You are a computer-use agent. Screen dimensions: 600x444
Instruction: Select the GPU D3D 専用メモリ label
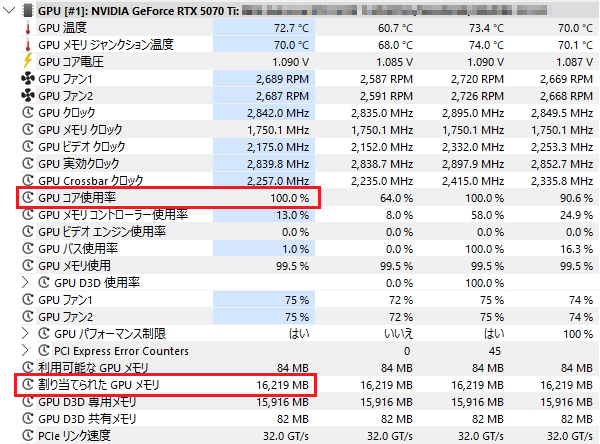click(x=87, y=402)
